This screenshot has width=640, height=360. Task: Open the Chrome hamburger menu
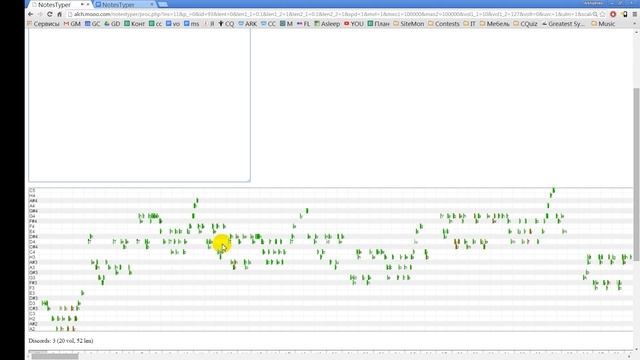635,14
